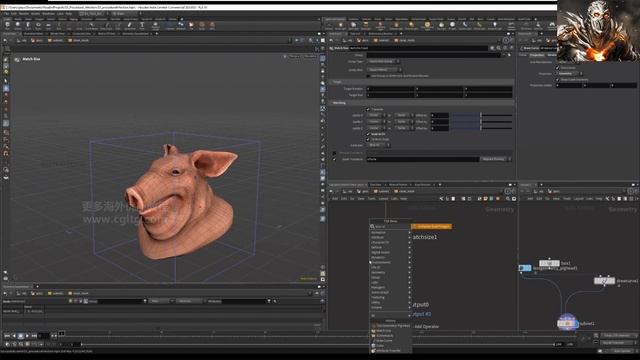
Task: Select the Sphere shelf tool
Action: pos(18,26)
